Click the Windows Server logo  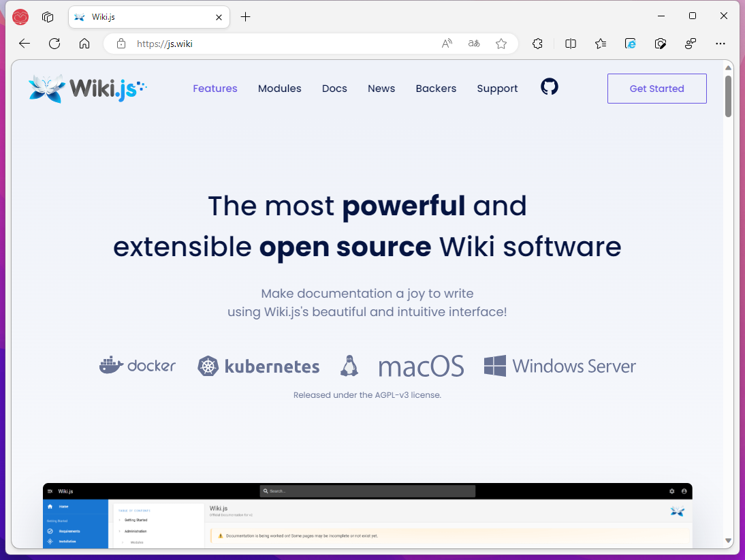click(x=495, y=366)
